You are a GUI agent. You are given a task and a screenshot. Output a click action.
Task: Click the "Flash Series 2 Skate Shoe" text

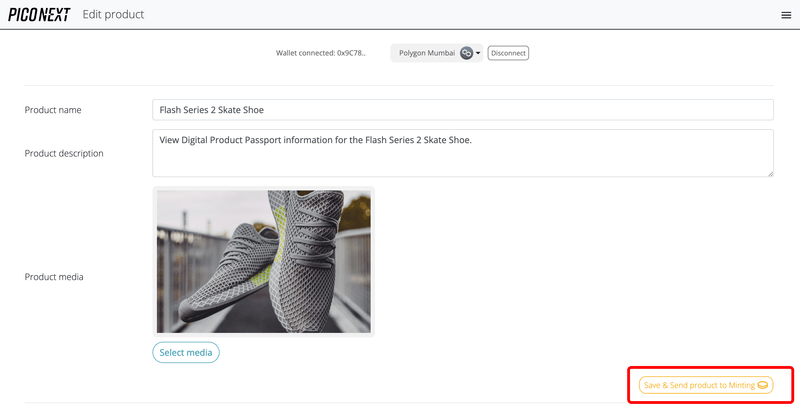tap(211, 110)
